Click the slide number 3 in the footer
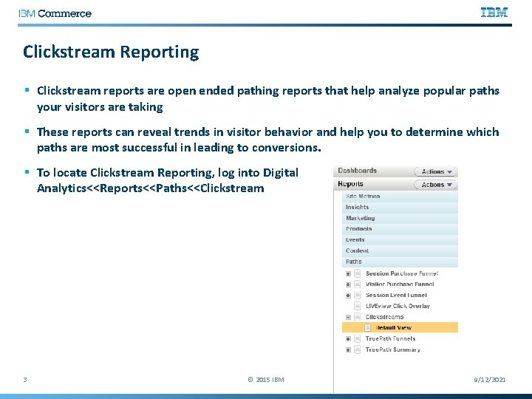Viewport: 532px width, 399px height. 25,380
